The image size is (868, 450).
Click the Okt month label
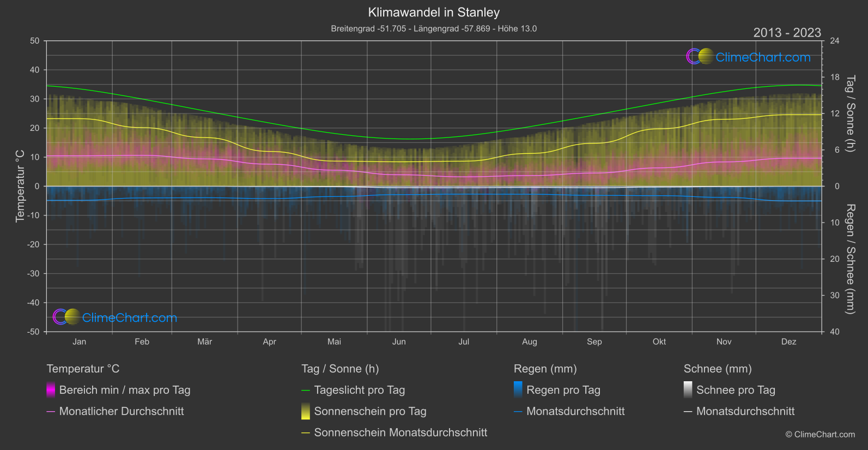point(659,341)
